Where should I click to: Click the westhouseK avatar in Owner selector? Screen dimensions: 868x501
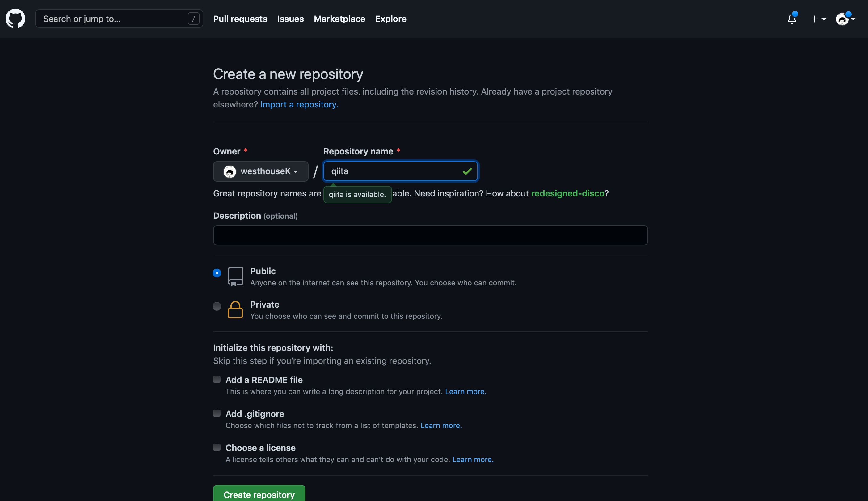[230, 171]
